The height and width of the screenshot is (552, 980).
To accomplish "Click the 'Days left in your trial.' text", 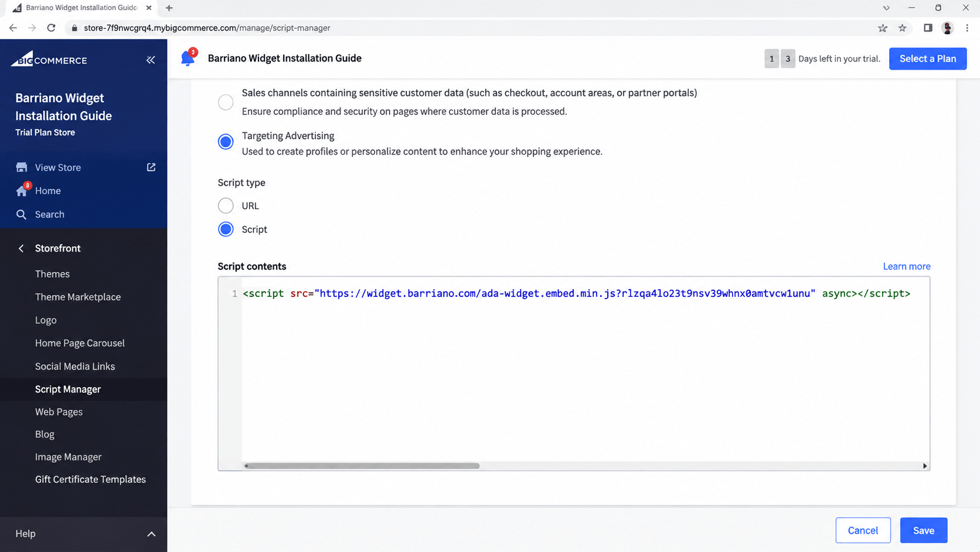I will tap(839, 59).
